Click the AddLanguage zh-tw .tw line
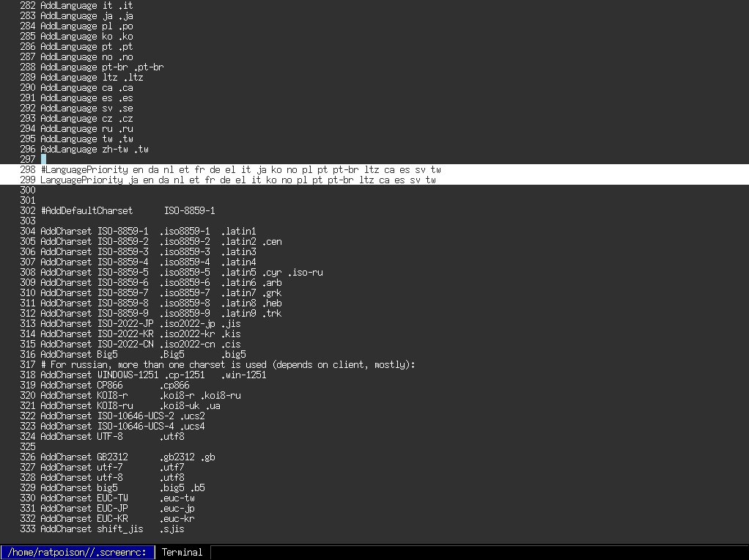The image size is (749, 560). click(x=95, y=149)
